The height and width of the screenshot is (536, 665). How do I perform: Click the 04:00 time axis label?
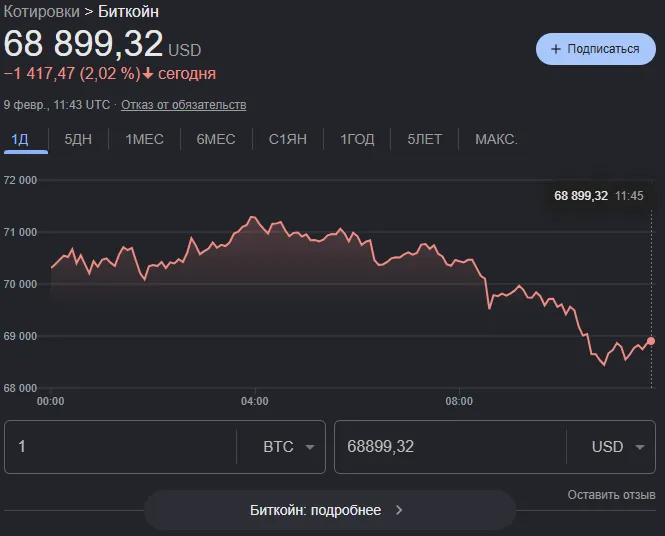pos(254,401)
